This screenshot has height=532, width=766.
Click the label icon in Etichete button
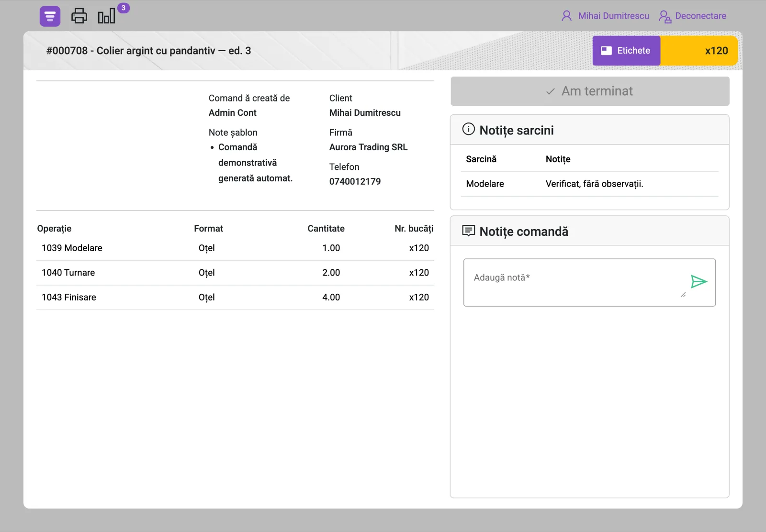pos(607,51)
